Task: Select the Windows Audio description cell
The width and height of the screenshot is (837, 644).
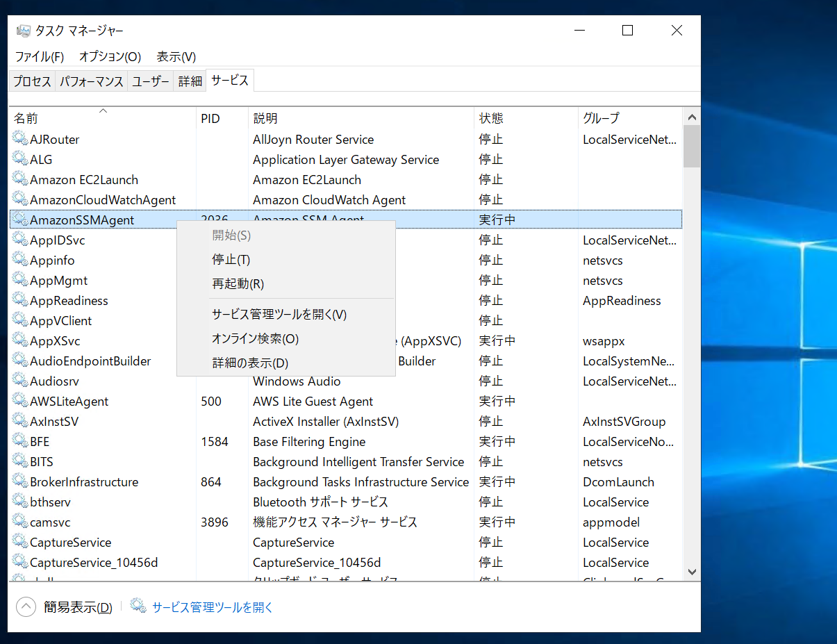Action: coord(297,381)
